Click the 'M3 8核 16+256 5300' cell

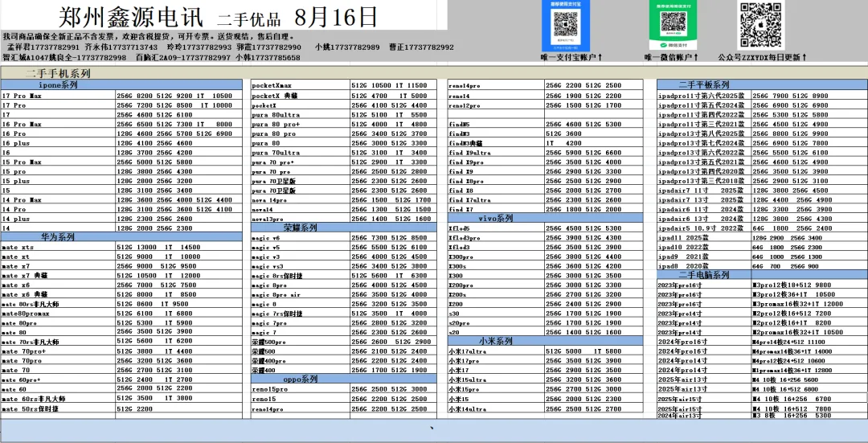click(x=809, y=416)
